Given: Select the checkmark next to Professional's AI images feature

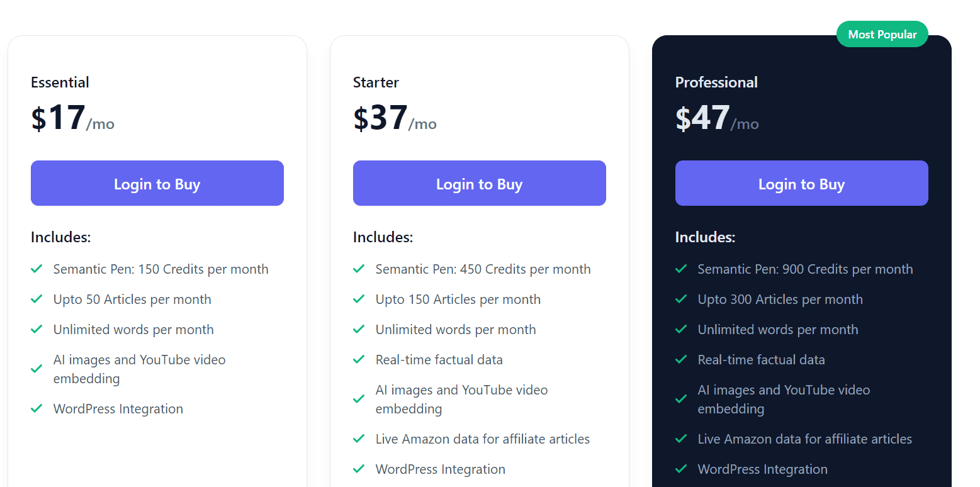Looking at the screenshot, I should [x=681, y=399].
